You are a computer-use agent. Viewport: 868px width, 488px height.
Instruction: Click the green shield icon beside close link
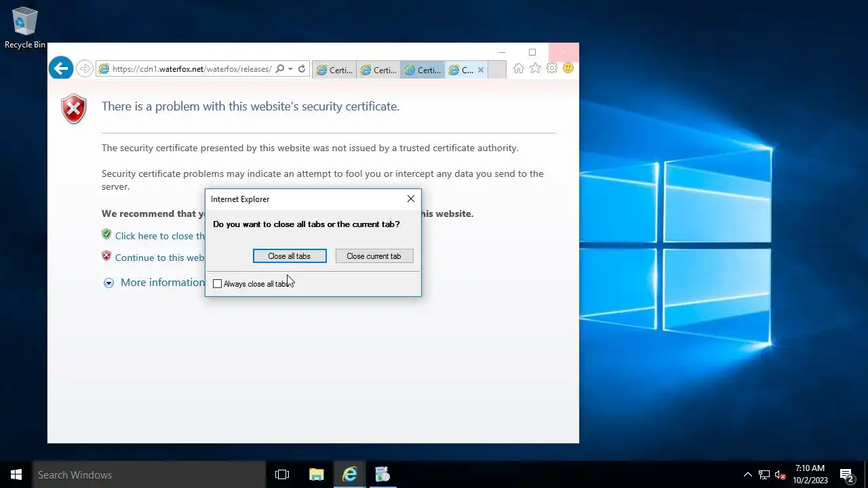click(x=106, y=235)
